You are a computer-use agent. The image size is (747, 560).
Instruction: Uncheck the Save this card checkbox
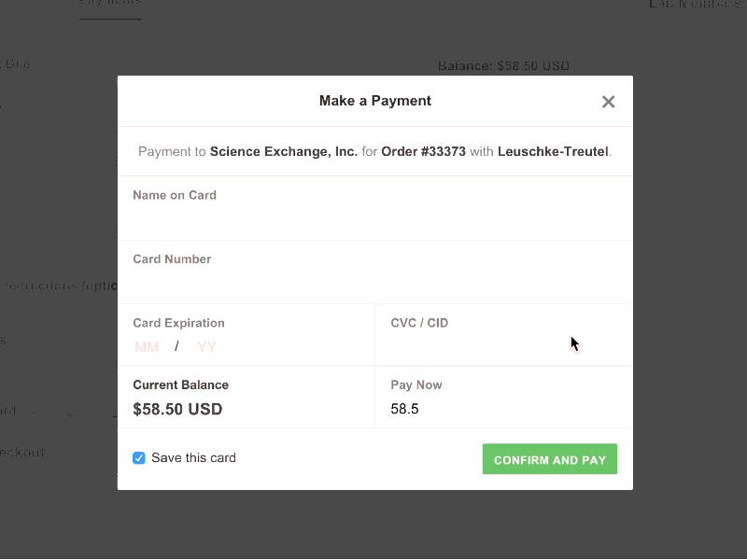pyautogui.click(x=138, y=457)
